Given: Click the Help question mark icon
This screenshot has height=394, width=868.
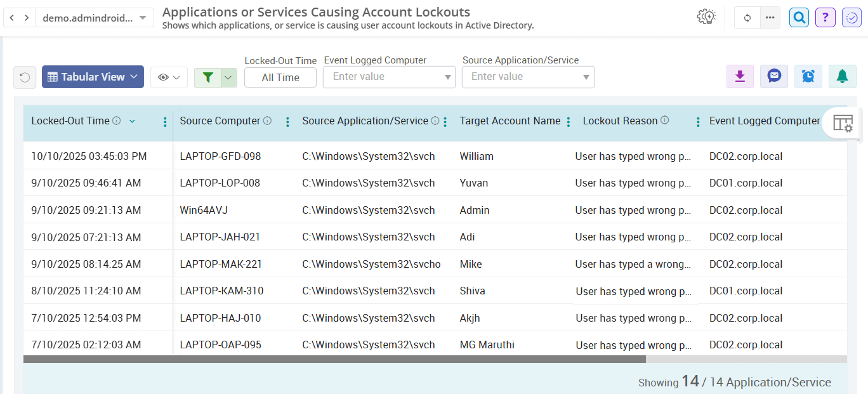Looking at the screenshot, I should coord(825,17).
